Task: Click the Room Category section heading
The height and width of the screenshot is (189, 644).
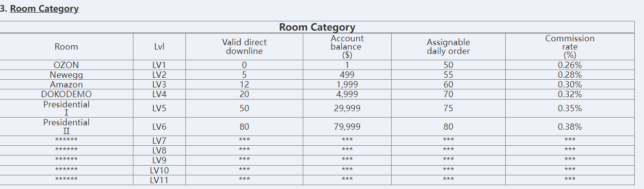Action: point(44,9)
